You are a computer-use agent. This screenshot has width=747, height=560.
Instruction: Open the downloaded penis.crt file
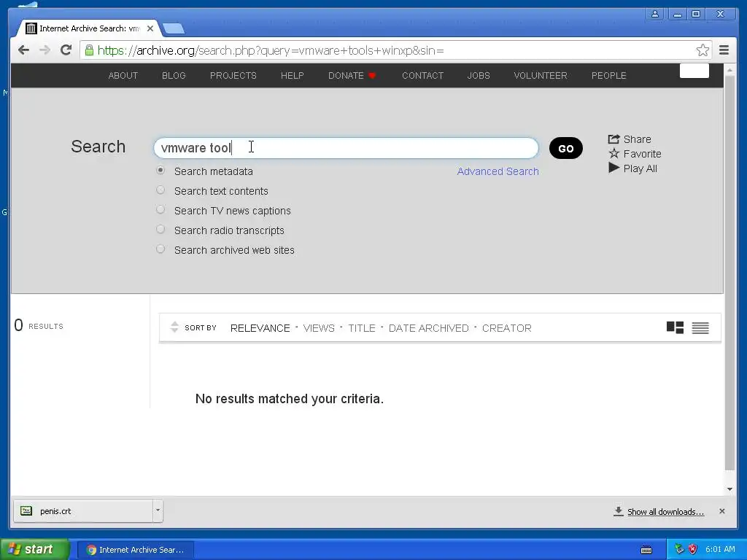(x=83, y=511)
